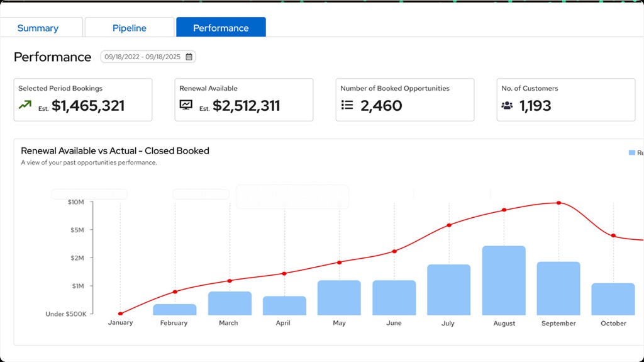Click the $1,465,321 bookings value
644x362 pixels.
tap(88, 106)
